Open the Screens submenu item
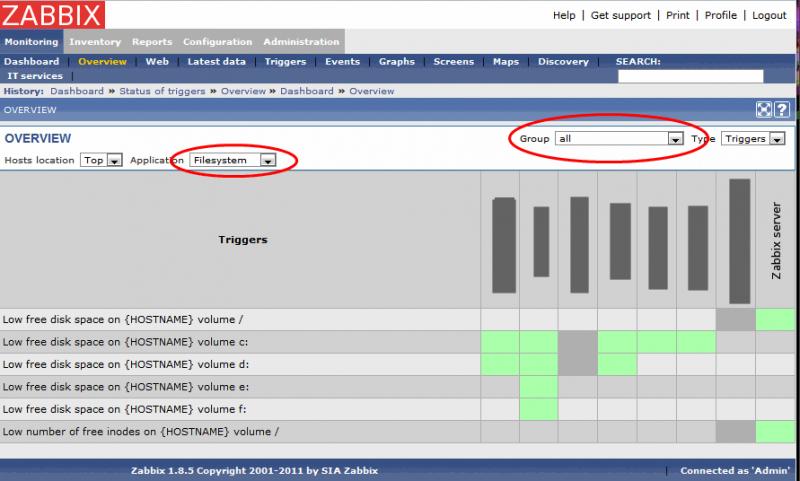Viewport: 800px width, 481px height. 454,62
